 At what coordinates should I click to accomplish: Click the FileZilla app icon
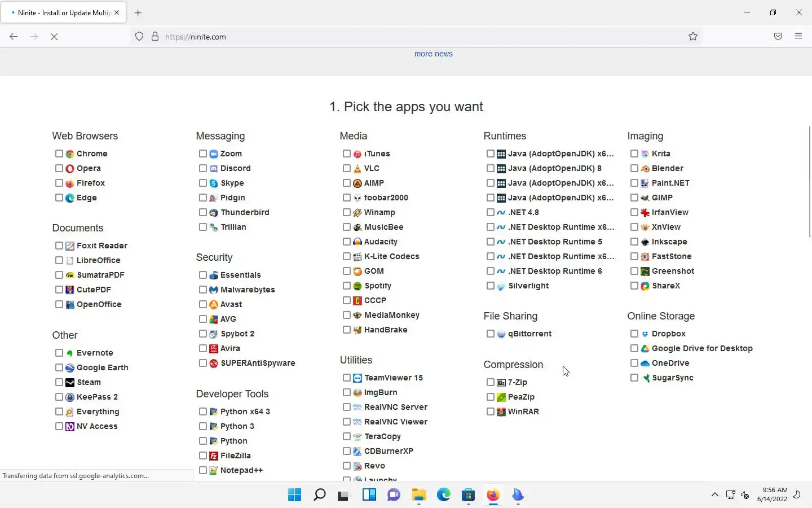pyautogui.click(x=214, y=456)
